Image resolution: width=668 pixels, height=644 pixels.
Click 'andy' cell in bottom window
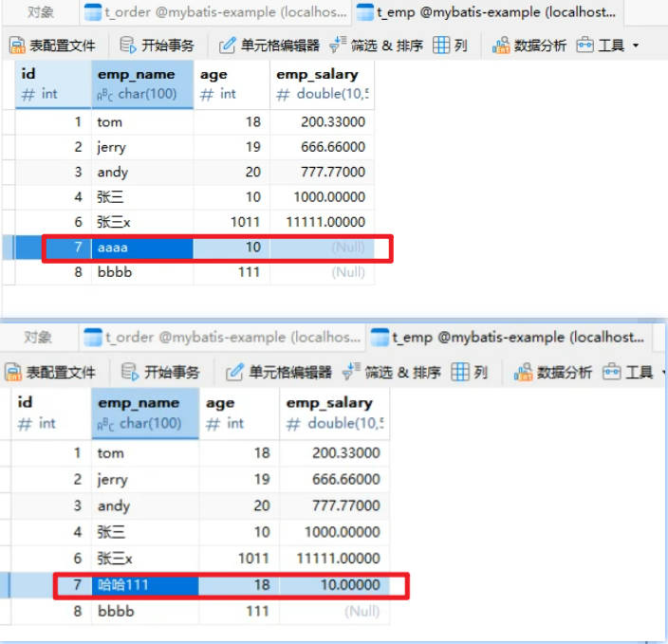(145, 506)
